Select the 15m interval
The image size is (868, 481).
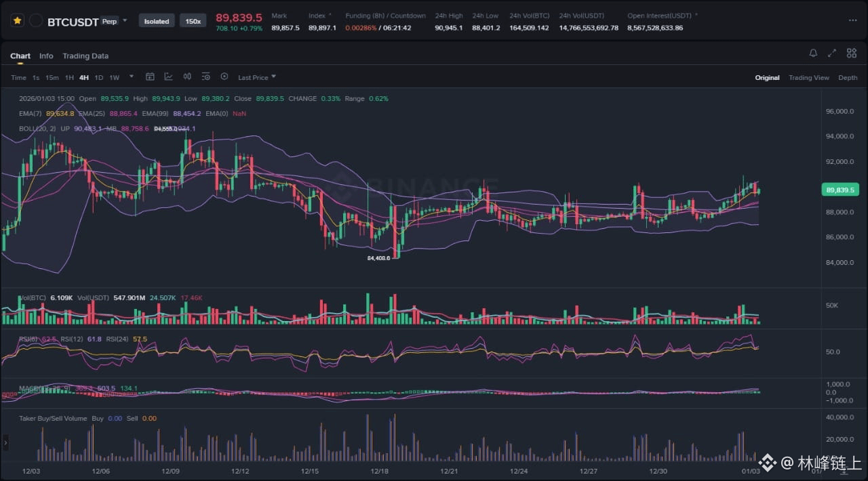[52, 78]
